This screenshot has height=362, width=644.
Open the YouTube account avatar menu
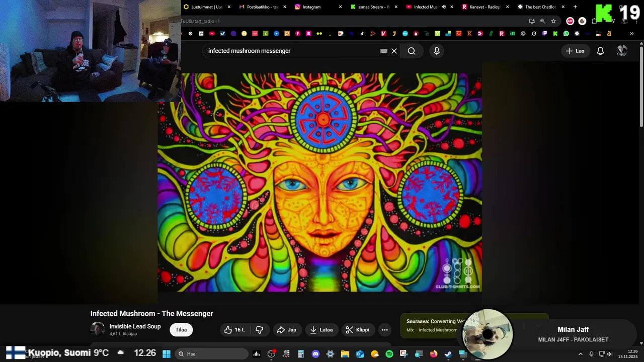622,51
